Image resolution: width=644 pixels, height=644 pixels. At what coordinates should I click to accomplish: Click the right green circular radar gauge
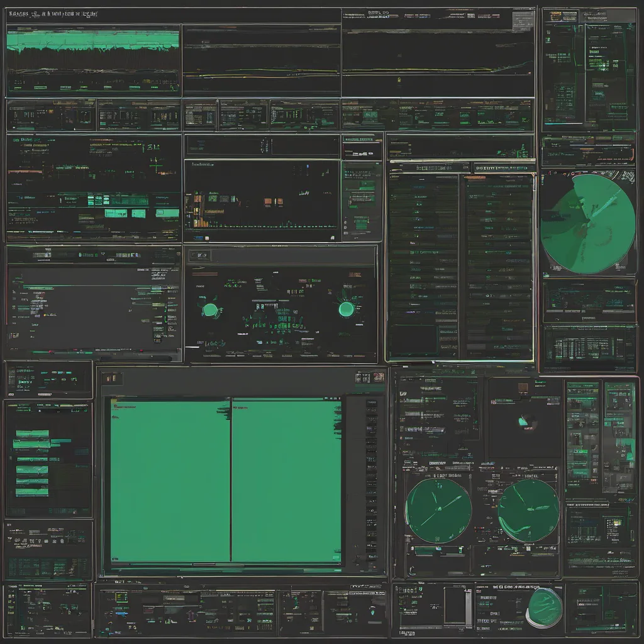(x=528, y=510)
